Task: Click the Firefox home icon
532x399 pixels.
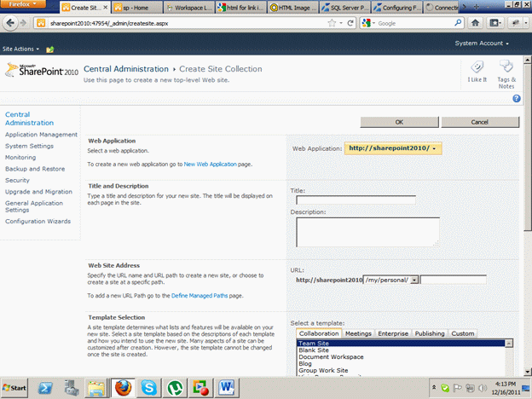Action: pyautogui.click(x=476, y=23)
